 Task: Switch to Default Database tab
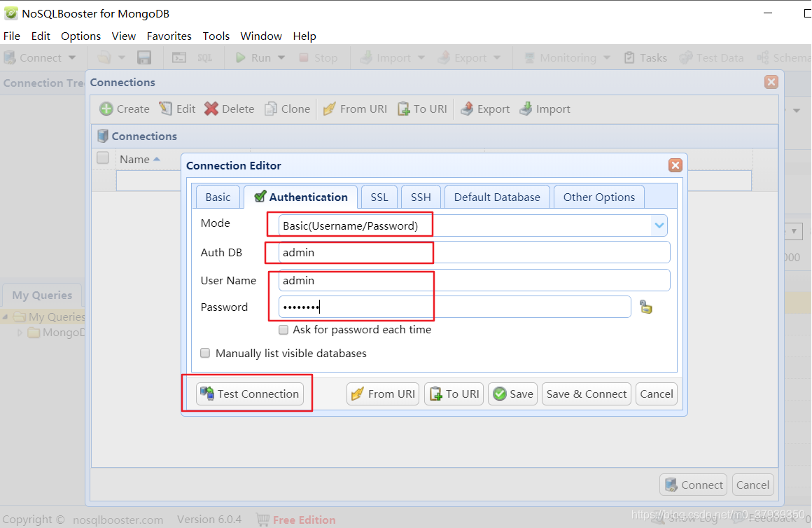[497, 197]
